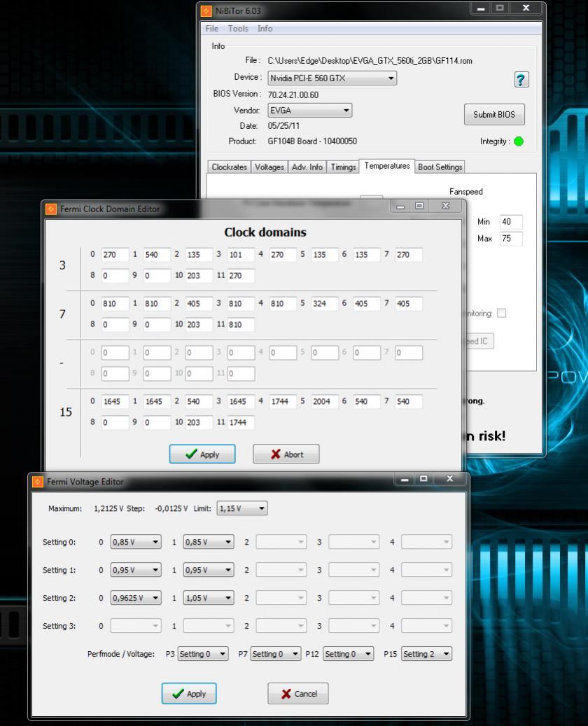The height and width of the screenshot is (726, 588).
Task: Click domain 15 field 4 showing 1744
Action: coord(283,401)
